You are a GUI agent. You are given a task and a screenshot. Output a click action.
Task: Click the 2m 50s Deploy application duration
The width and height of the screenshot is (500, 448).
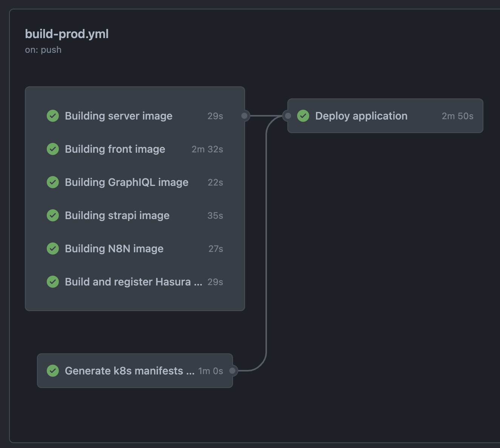(458, 116)
